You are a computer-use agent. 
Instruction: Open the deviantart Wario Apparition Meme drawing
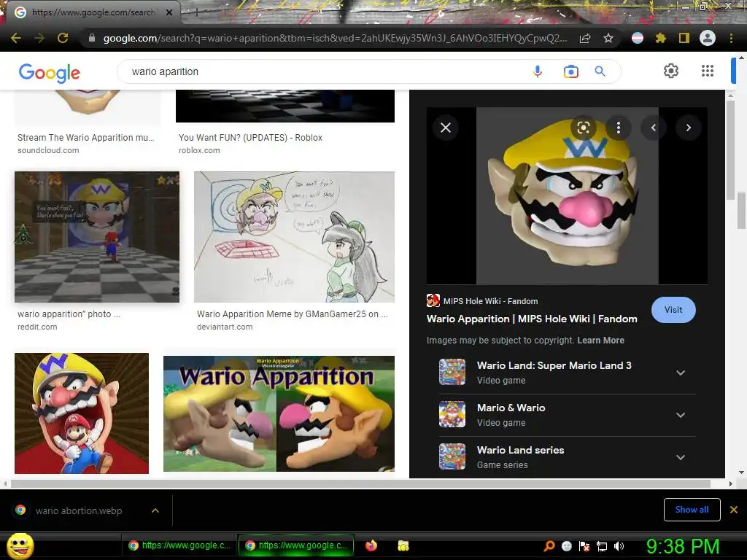294,237
